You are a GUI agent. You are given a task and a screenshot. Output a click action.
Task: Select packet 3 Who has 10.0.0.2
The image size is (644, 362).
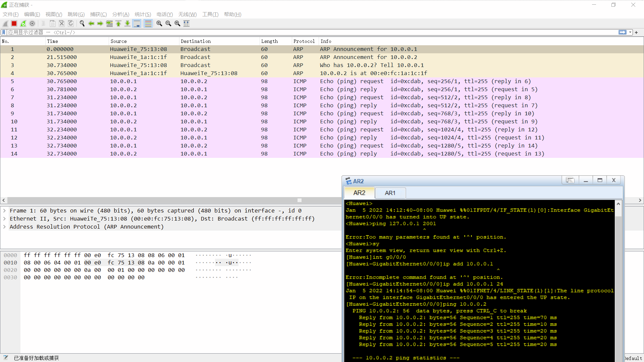point(322,65)
